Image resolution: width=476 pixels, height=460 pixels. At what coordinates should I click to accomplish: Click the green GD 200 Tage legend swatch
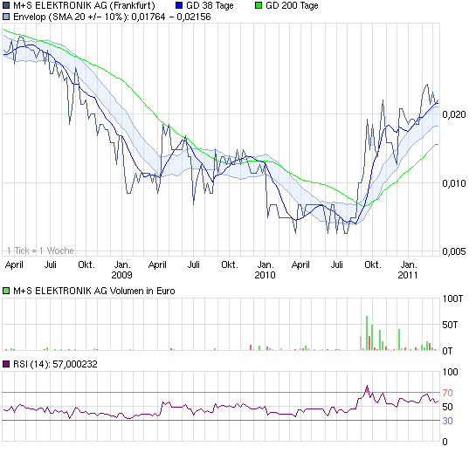259,5
